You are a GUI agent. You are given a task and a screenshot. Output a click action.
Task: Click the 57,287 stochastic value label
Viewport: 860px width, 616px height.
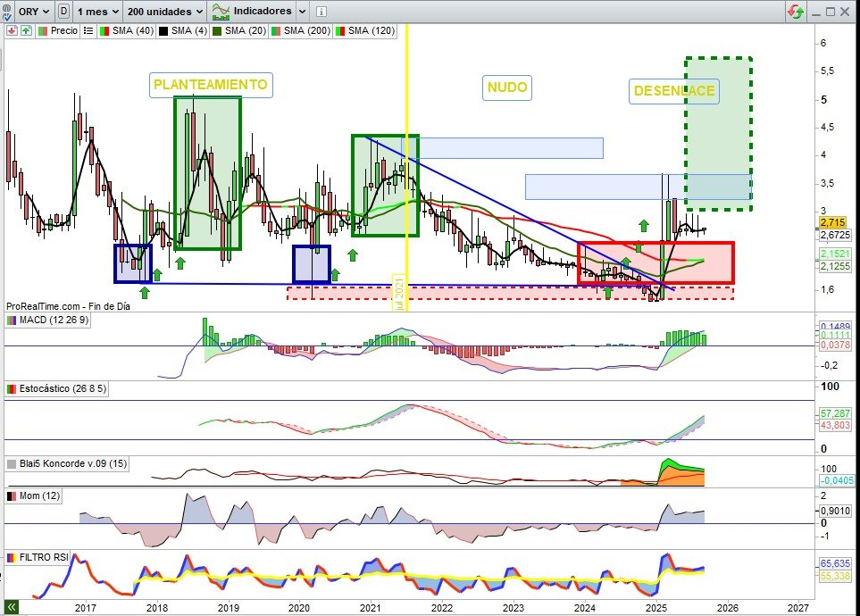click(835, 413)
